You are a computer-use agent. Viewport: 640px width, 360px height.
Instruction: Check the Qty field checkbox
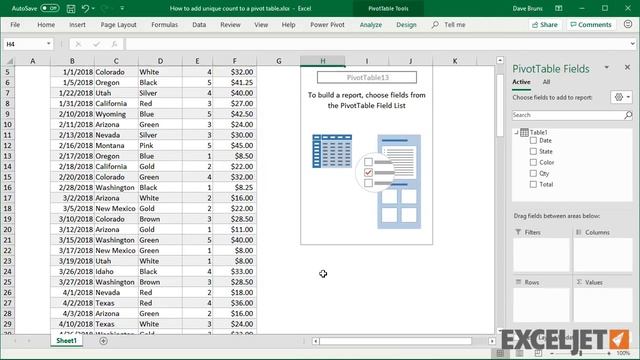click(533, 173)
